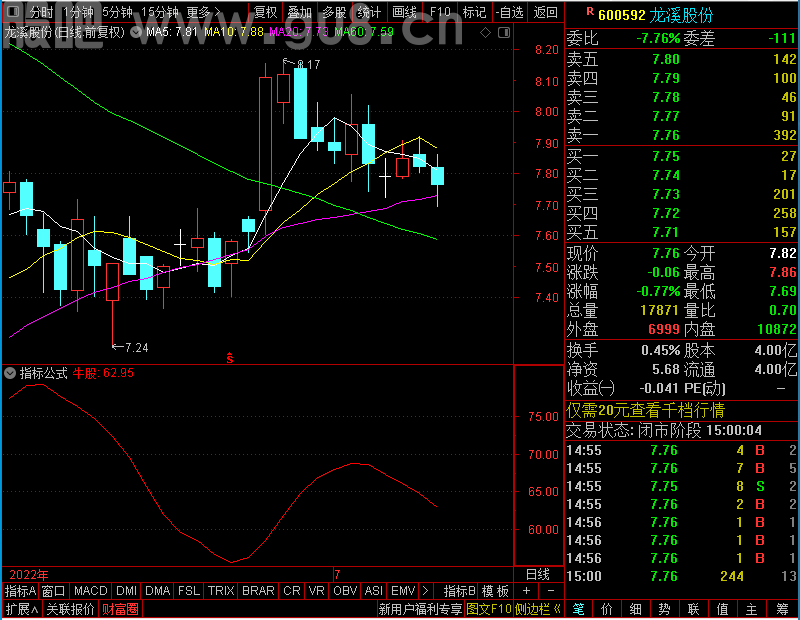Viewport: 800px width, 620px height.
Task: Open the 模板 template tab
Action: [x=495, y=591]
